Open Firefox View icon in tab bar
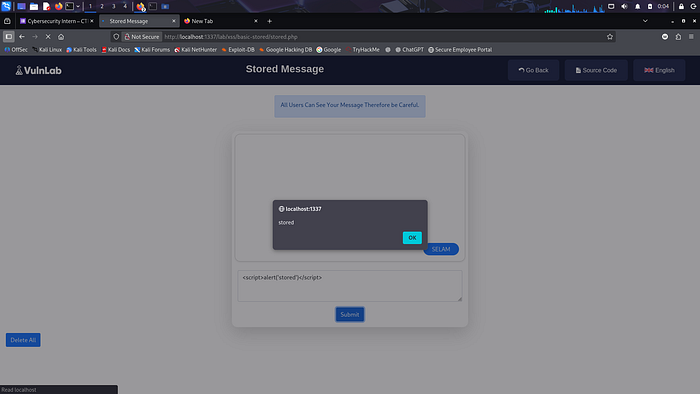This screenshot has height=394, width=700. (x=7, y=21)
